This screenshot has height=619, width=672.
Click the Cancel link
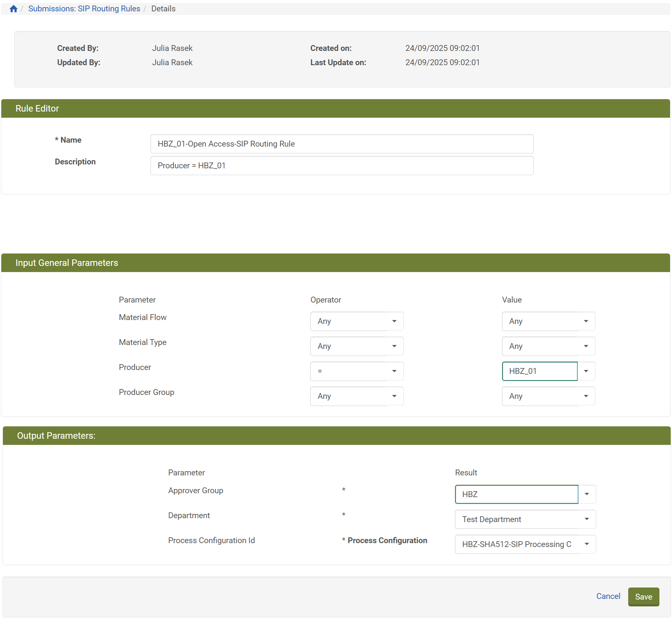(x=608, y=596)
